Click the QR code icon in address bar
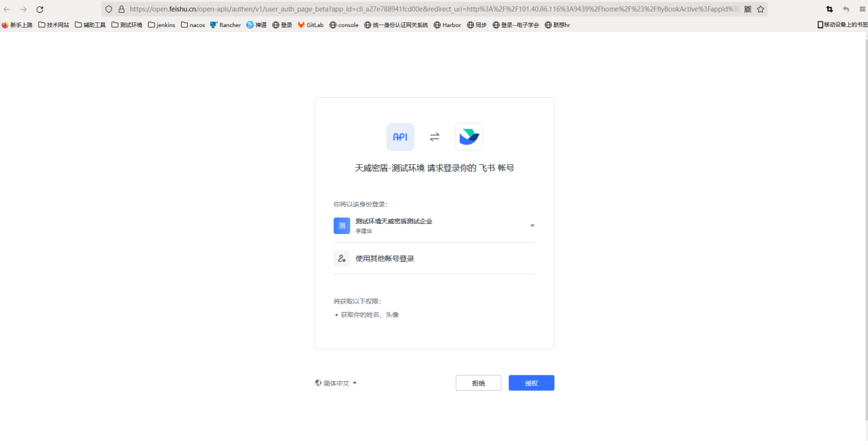This screenshot has height=441, width=868. [748, 9]
